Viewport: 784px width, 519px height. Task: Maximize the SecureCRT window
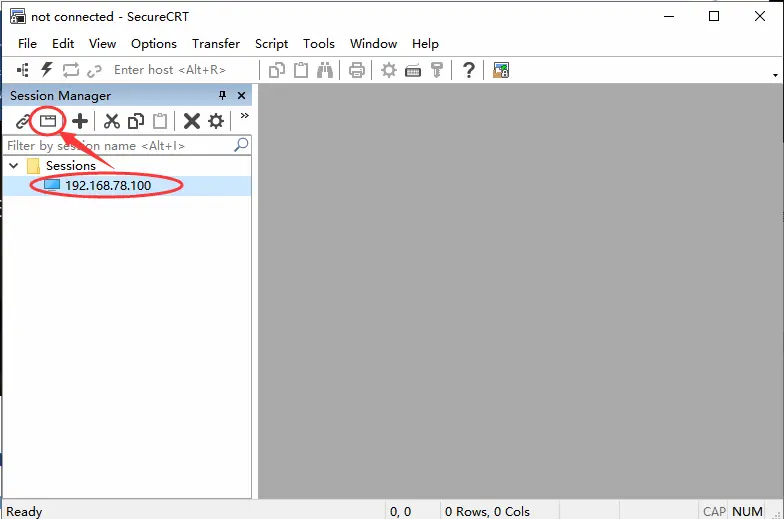[x=714, y=16]
